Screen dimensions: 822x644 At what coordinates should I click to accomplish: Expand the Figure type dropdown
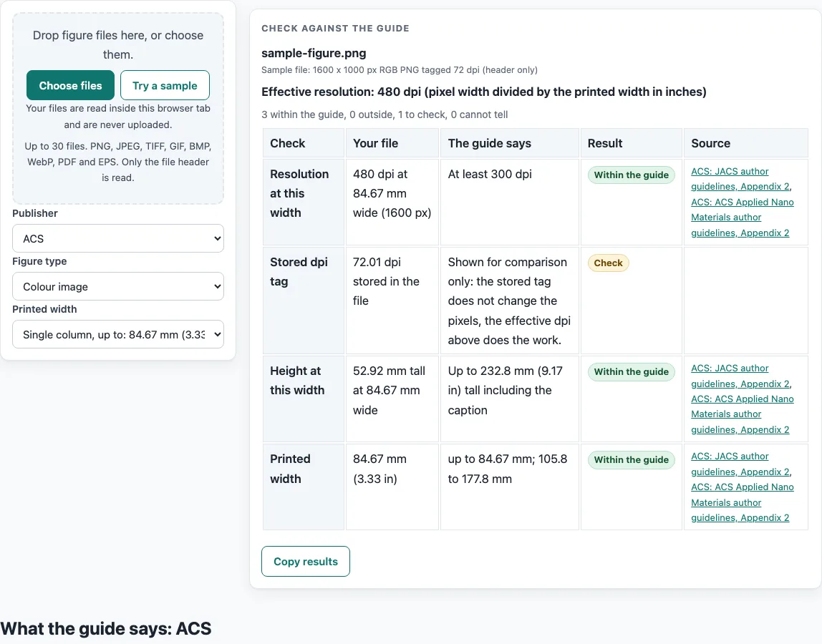118,286
